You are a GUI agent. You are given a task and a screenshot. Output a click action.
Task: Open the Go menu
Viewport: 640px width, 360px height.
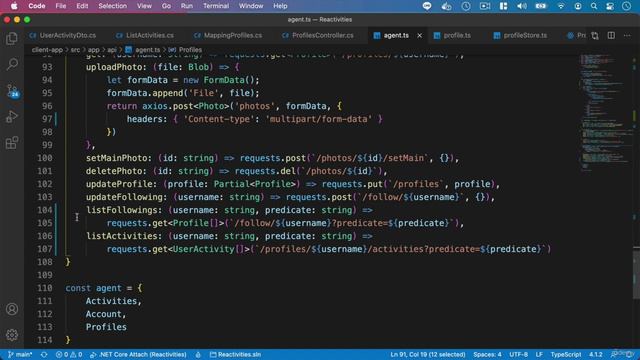(166, 6)
